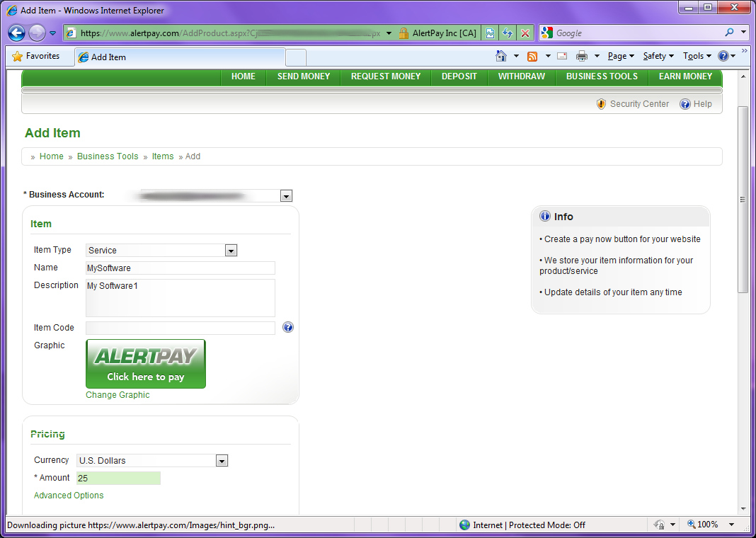Open the Safety menu in command bar
This screenshot has width=756, height=538.
click(658, 56)
